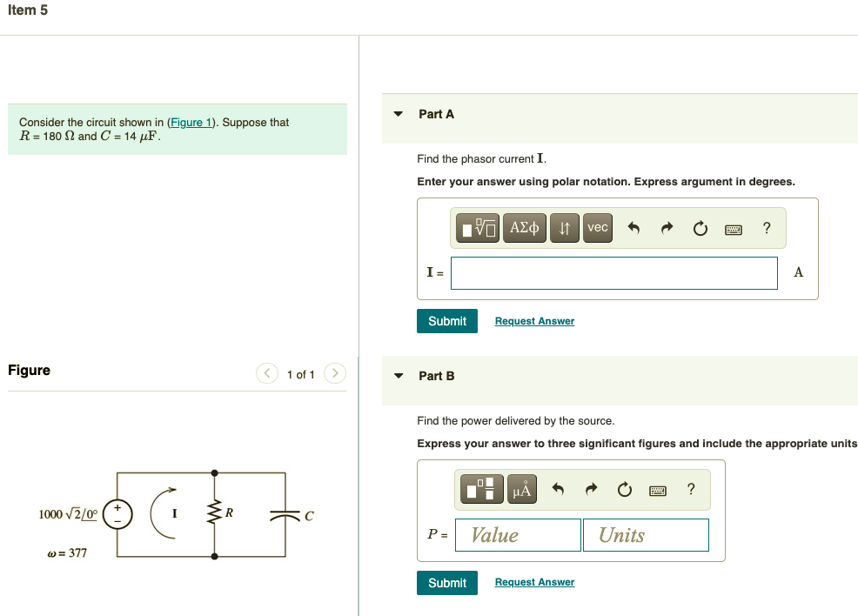Reset Part B answer fields
The image size is (858, 616).
pyautogui.click(x=624, y=489)
